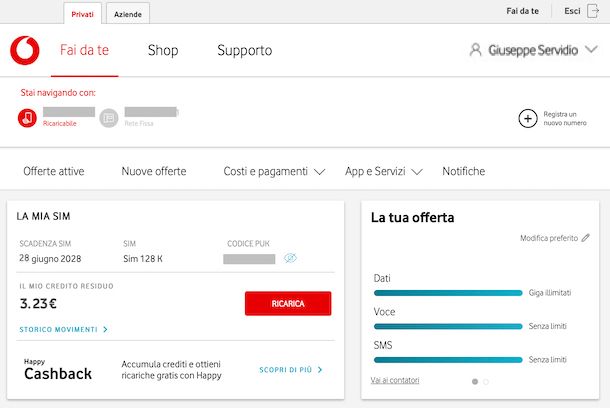Click the SMS usage bar
The image size is (610, 408).
448,360
